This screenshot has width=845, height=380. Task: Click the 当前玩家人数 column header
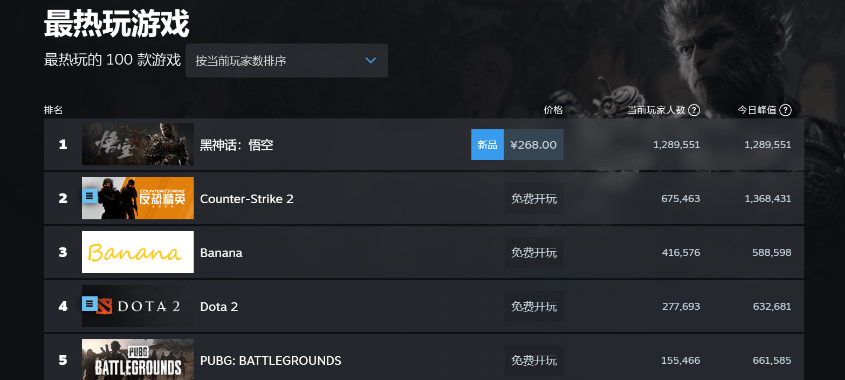click(656, 110)
